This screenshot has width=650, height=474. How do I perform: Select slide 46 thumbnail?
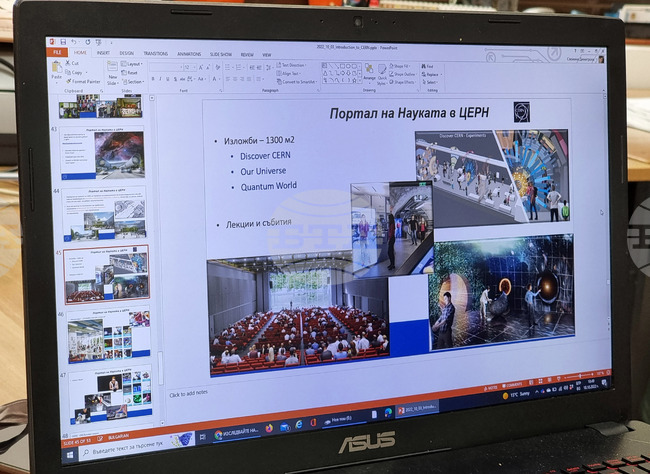[x=109, y=335]
